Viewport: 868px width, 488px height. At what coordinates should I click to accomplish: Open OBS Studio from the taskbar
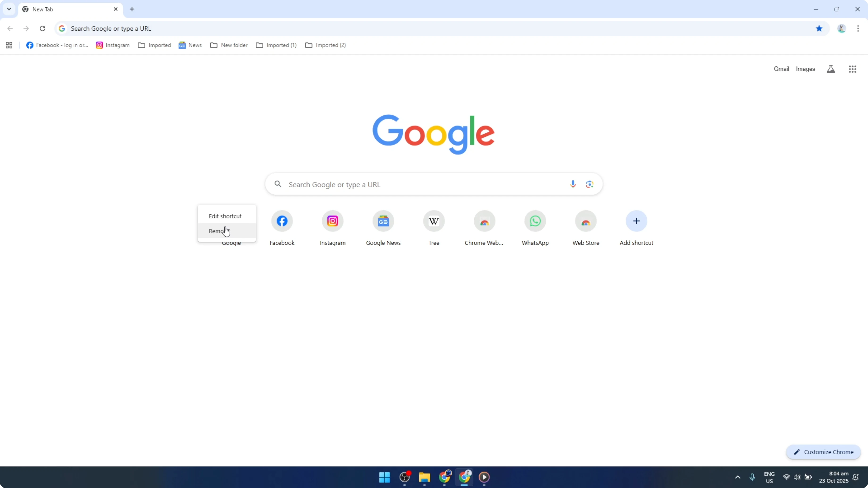[x=404, y=477]
